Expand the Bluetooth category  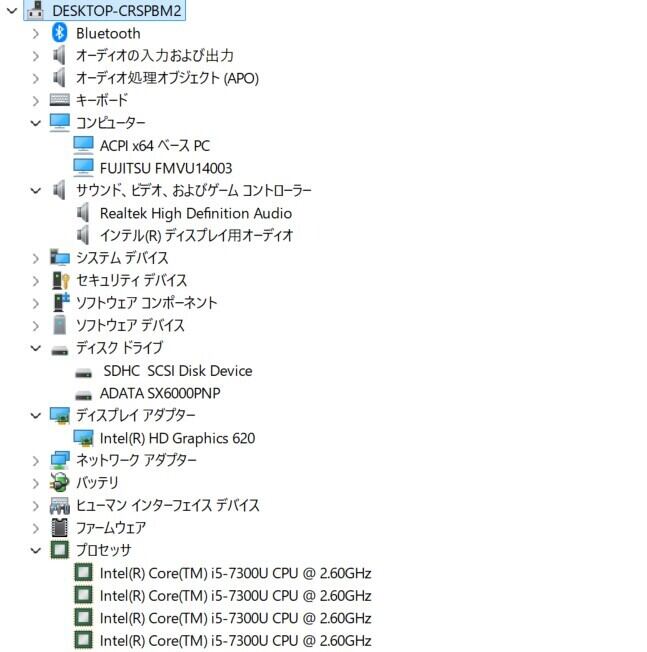[x=36, y=34]
